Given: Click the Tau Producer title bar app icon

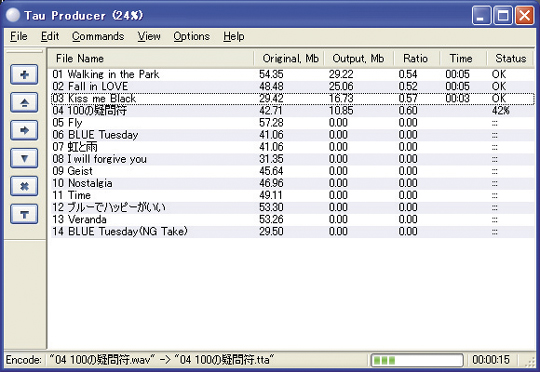Looking at the screenshot, I should point(13,15).
